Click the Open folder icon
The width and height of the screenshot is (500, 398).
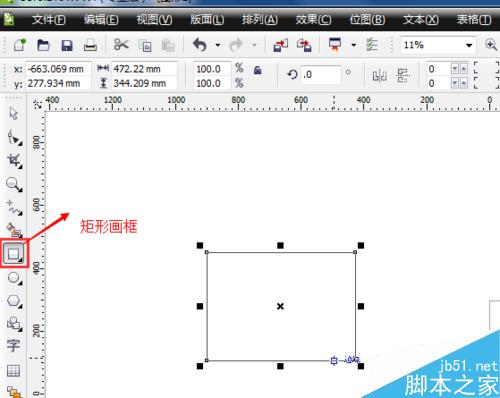point(43,45)
